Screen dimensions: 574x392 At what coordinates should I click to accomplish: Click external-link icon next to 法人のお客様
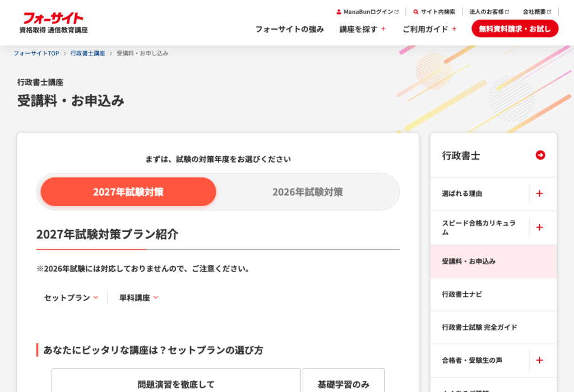[x=507, y=12]
